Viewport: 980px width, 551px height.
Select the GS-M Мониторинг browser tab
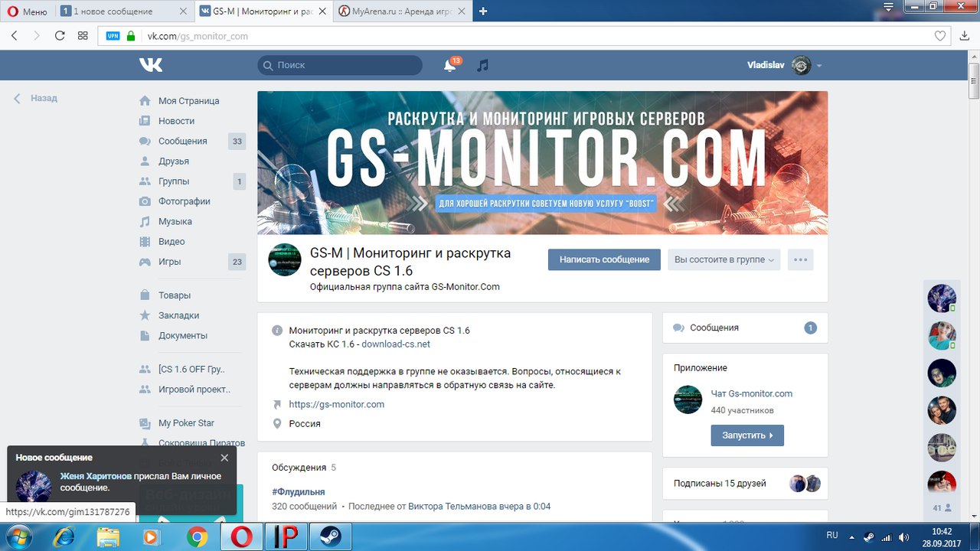coord(263,11)
